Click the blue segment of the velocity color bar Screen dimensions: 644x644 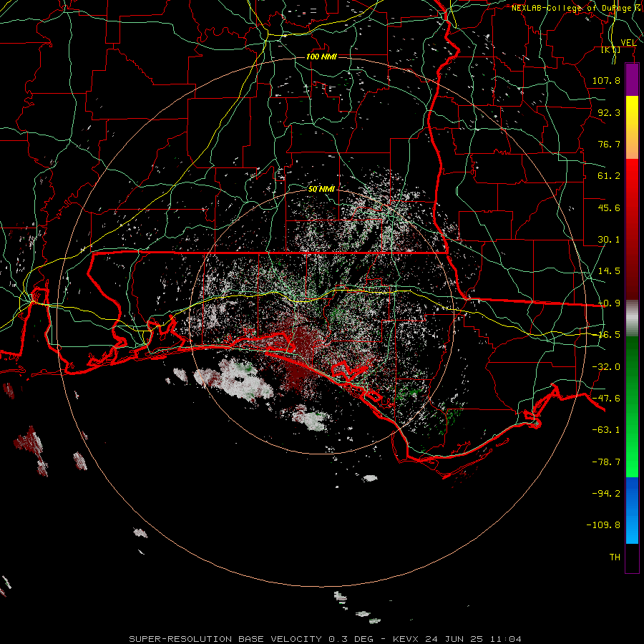click(x=632, y=510)
